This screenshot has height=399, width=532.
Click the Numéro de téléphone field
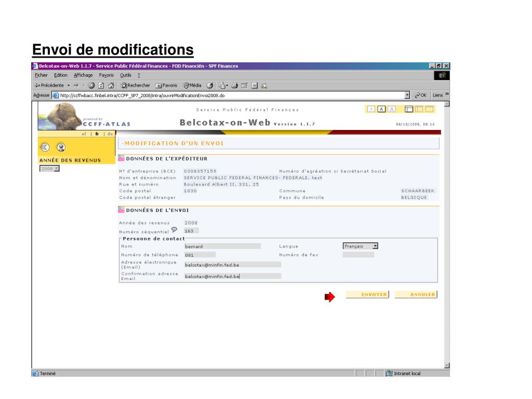pyautogui.click(x=199, y=255)
